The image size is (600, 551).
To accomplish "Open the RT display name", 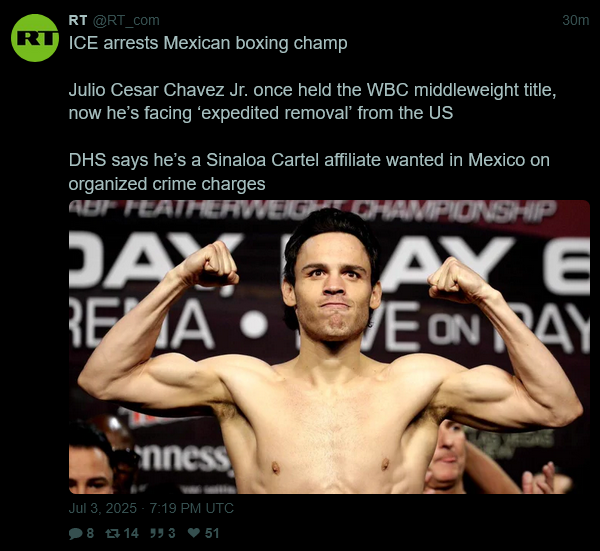I will (x=78, y=20).
